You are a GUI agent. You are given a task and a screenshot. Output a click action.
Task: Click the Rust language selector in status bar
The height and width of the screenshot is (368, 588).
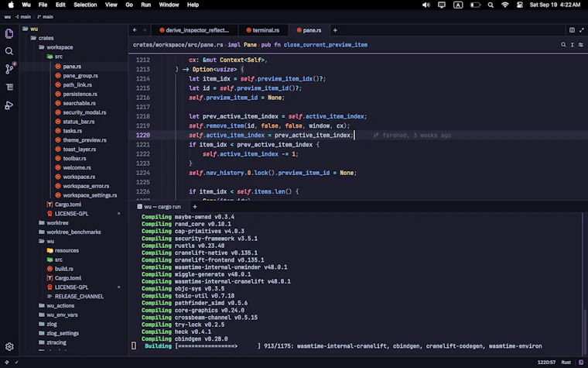tap(566, 363)
